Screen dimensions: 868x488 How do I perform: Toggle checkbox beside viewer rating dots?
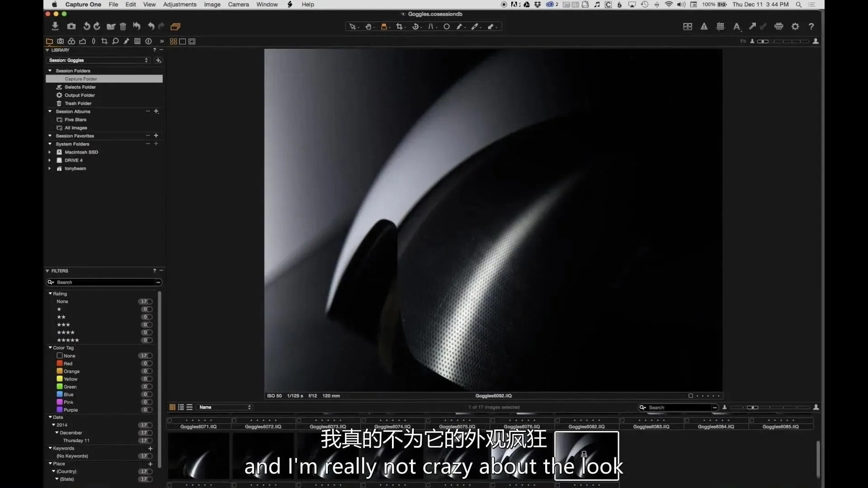pos(690,396)
